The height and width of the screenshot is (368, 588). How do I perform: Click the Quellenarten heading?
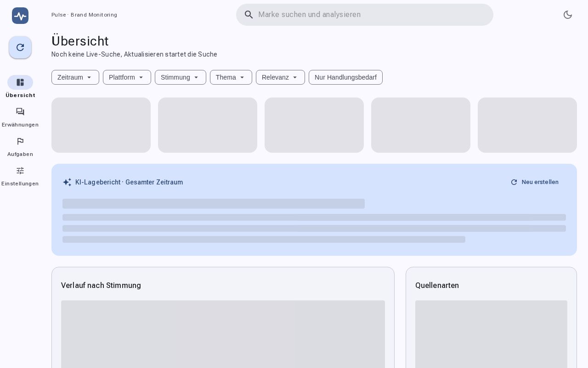437,285
